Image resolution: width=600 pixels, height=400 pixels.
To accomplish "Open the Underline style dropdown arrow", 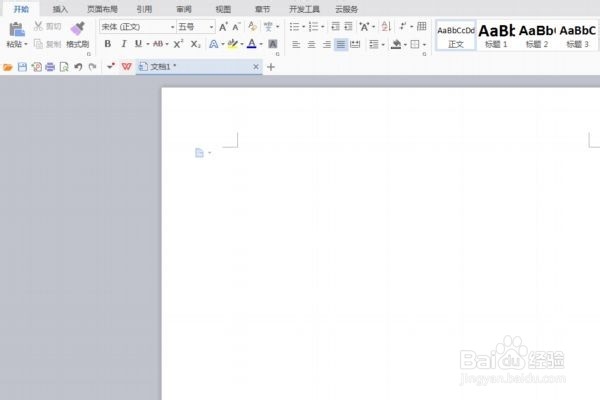I will (x=148, y=44).
